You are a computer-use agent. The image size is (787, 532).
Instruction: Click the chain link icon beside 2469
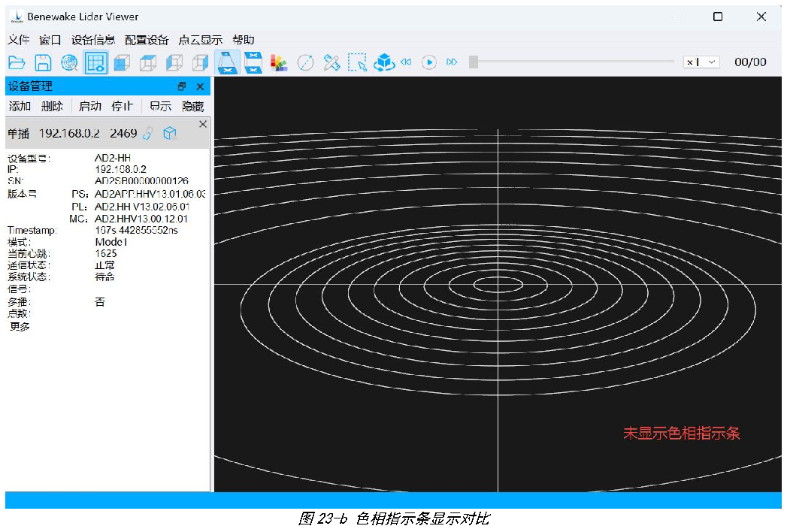[x=148, y=134]
